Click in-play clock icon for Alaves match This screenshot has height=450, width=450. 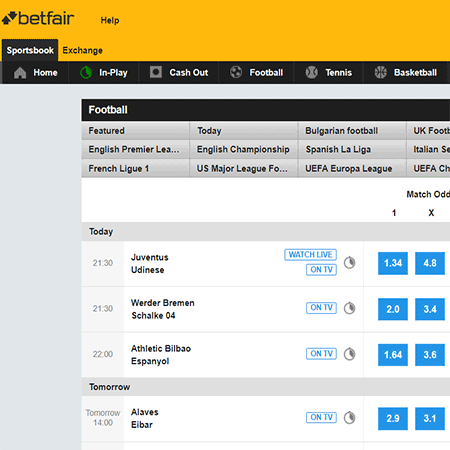pos(349,418)
